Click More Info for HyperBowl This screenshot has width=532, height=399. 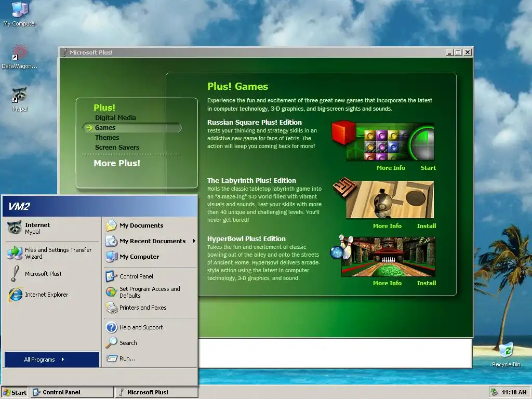point(387,283)
